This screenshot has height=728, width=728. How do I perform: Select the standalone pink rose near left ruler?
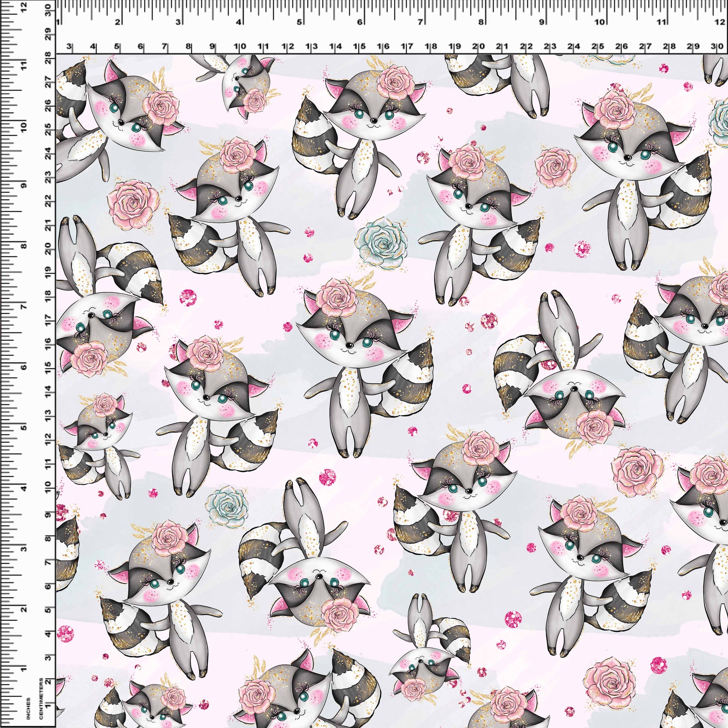pos(133,205)
